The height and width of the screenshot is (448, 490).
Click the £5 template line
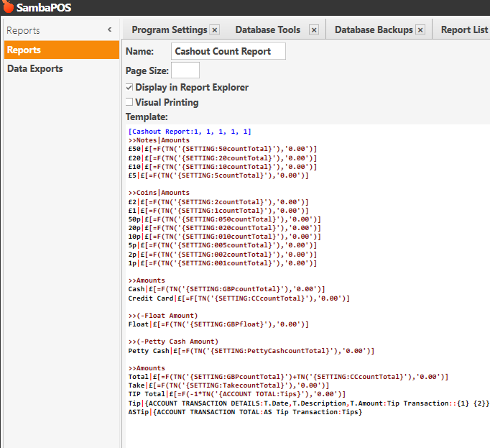[218, 175]
